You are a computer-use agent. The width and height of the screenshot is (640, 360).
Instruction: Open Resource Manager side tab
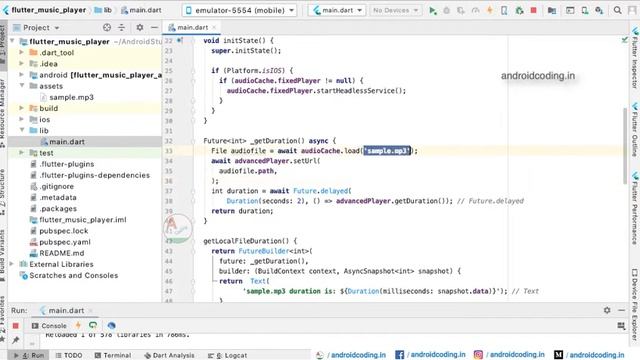(3, 113)
